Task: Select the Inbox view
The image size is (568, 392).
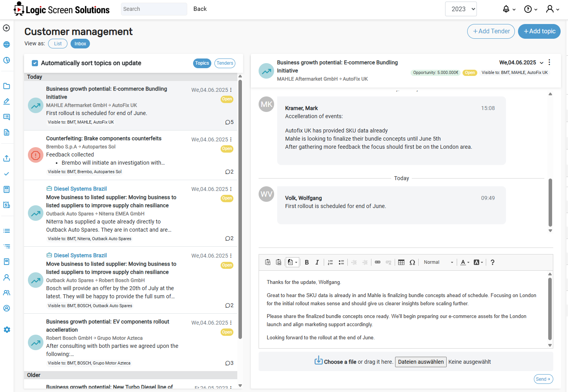Action: [x=80, y=44]
